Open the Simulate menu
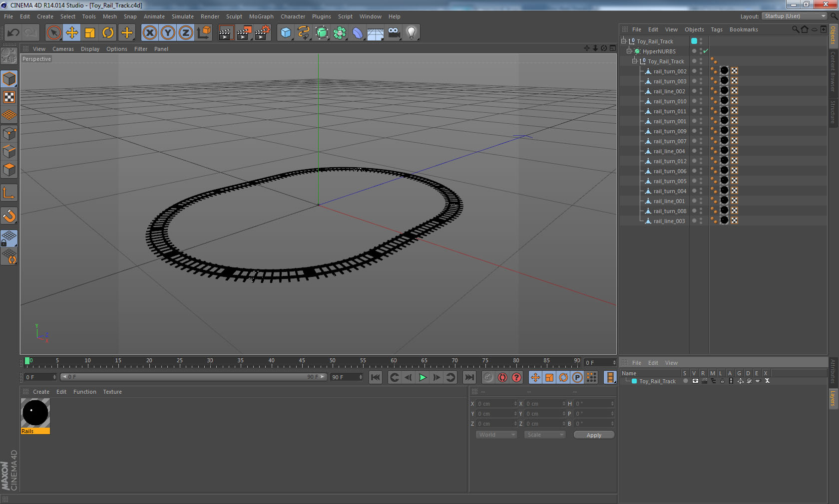Image resolution: width=839 pixels, height=504 pixels. (183, 16)
